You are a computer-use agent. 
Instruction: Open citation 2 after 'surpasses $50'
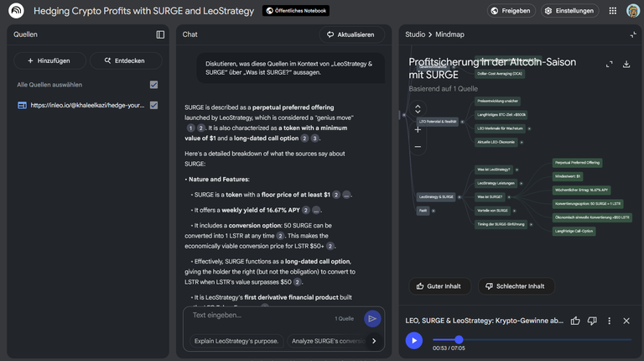click(298, 282)
